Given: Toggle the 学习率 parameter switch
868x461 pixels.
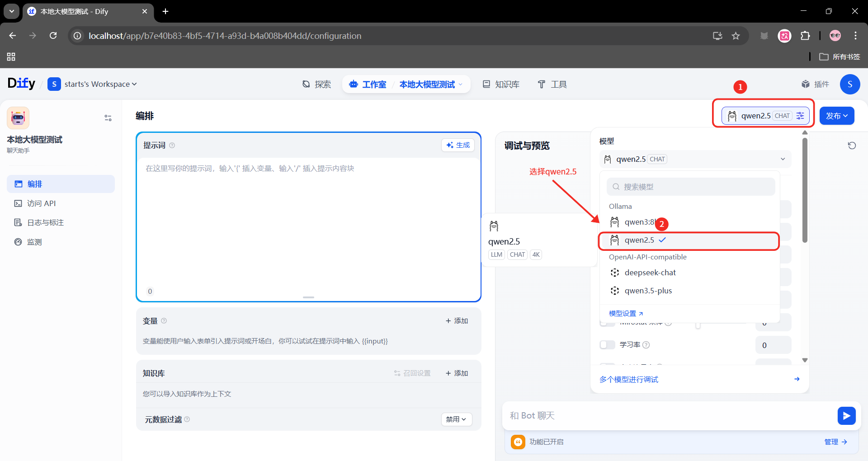Looking at the screenshot, I should tap(607, 345).
